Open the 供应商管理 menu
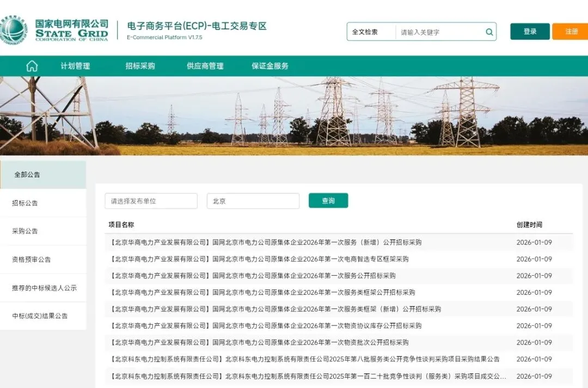The image size is (588, 388). point(205,66)
